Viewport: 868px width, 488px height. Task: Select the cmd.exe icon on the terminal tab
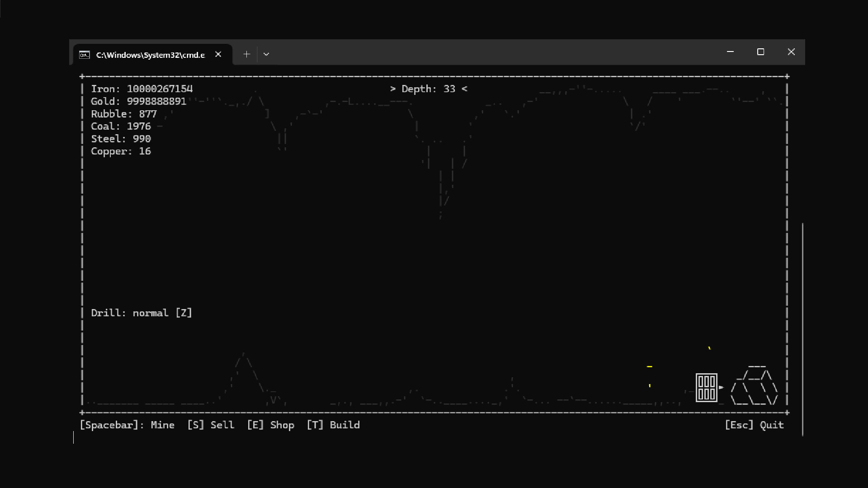85,54
